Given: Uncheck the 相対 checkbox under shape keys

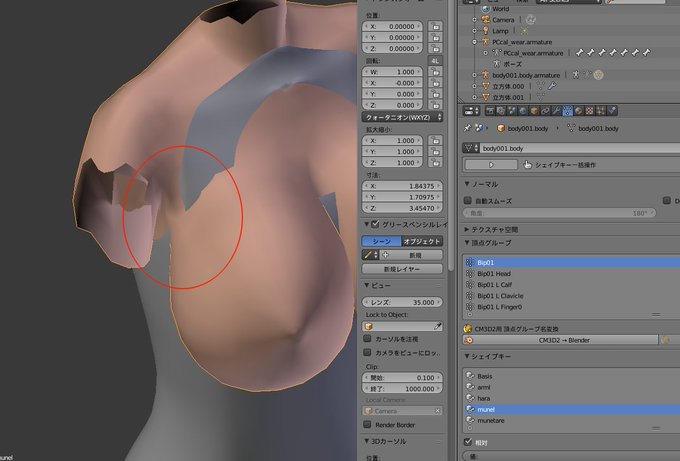Looking at the screenshot, I should pyautogui.click(x=468, y=442).
